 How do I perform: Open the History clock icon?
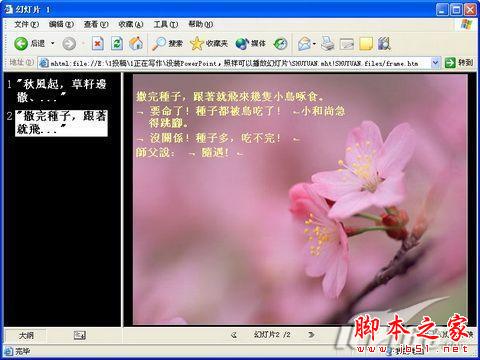[x=280, y=44]
